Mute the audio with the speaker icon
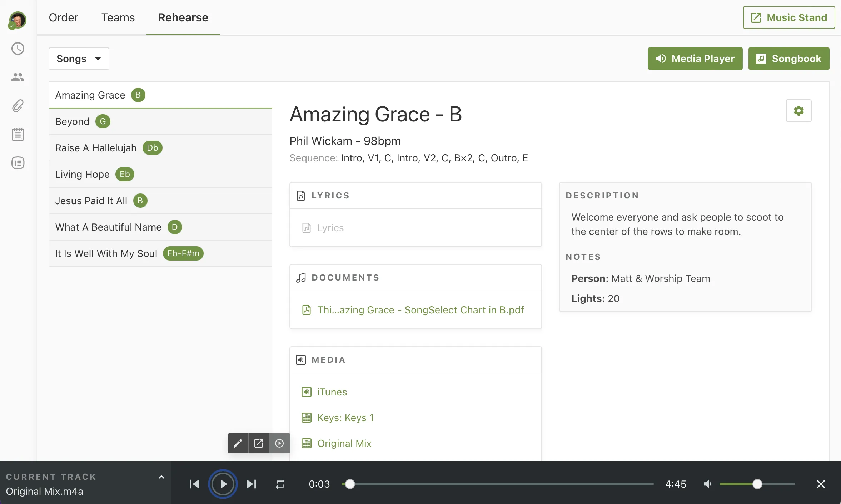Screen dimensions: 841x504 (x=707, y=484)
